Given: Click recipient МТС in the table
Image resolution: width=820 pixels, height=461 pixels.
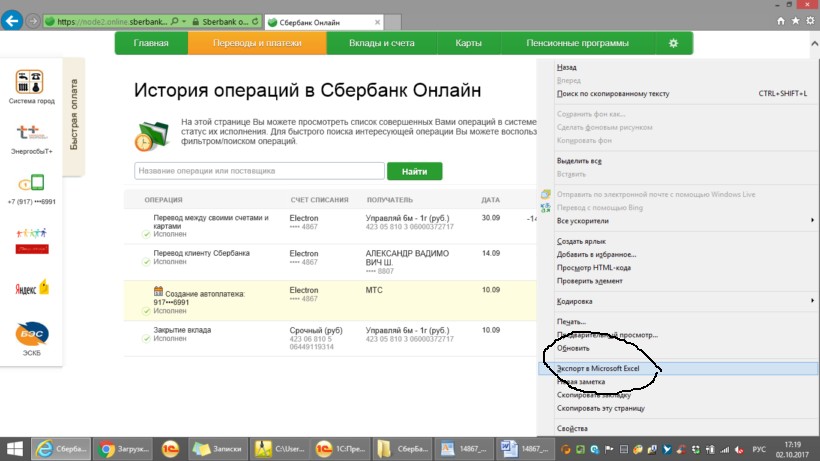Looking at the screenshot, I should coord(374,290).
